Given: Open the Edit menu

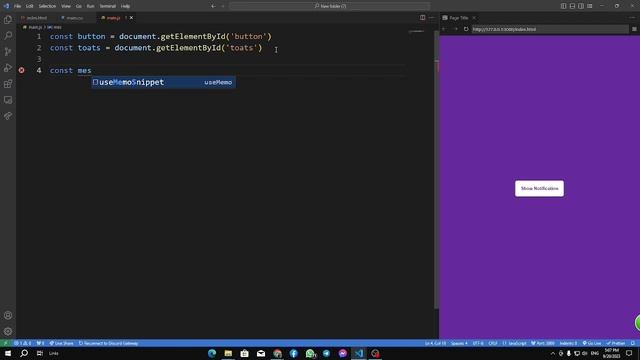Looking at the screenshot, I should [29, 6].
